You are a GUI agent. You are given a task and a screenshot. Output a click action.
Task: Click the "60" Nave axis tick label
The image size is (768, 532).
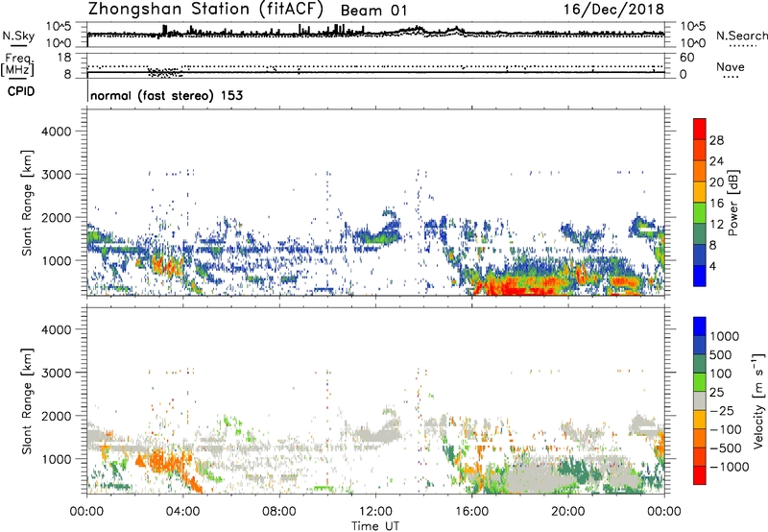(686, 58)
